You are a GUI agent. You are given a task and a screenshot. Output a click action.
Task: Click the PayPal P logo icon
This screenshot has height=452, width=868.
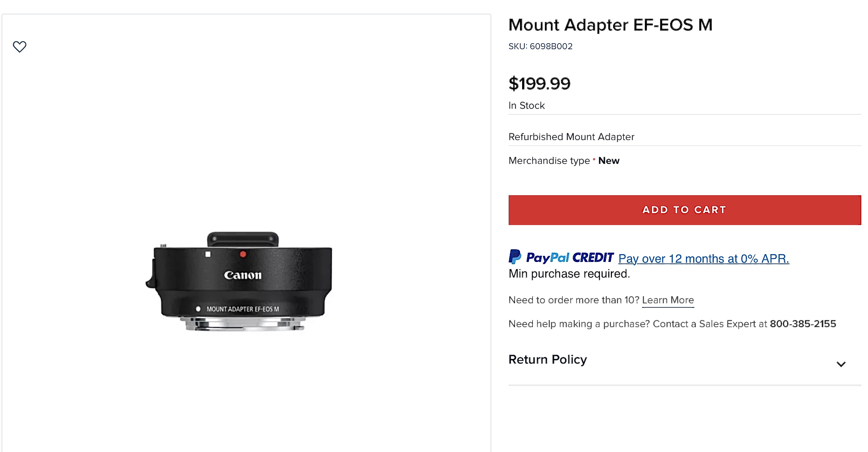click(x=515, y=257)
